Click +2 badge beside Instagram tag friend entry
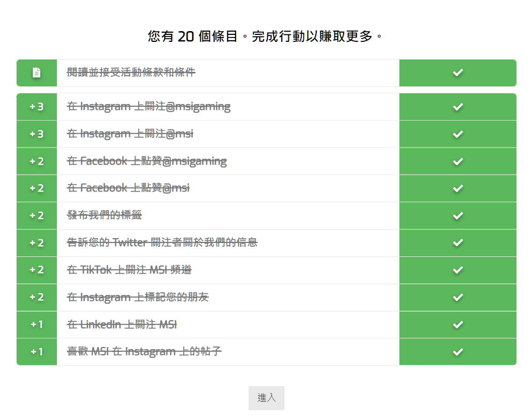Viewport: 532px width, 420px height. [37, 297]
